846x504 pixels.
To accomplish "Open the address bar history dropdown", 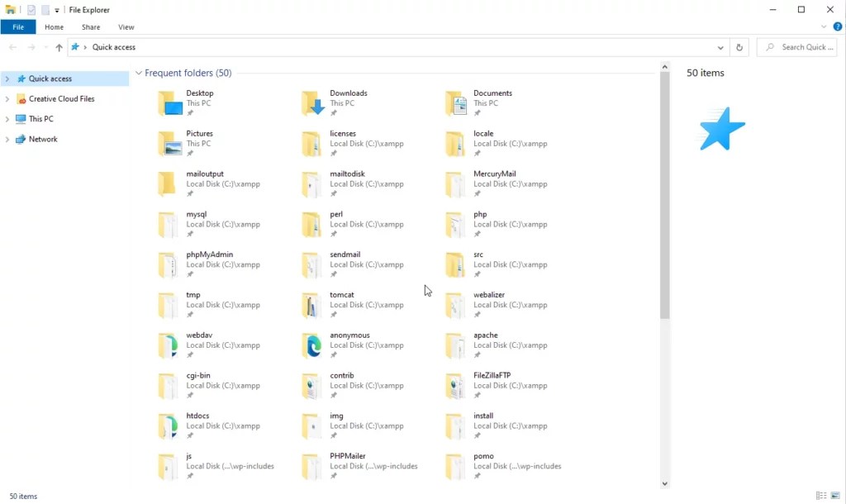I will click(x=720, y=47).
